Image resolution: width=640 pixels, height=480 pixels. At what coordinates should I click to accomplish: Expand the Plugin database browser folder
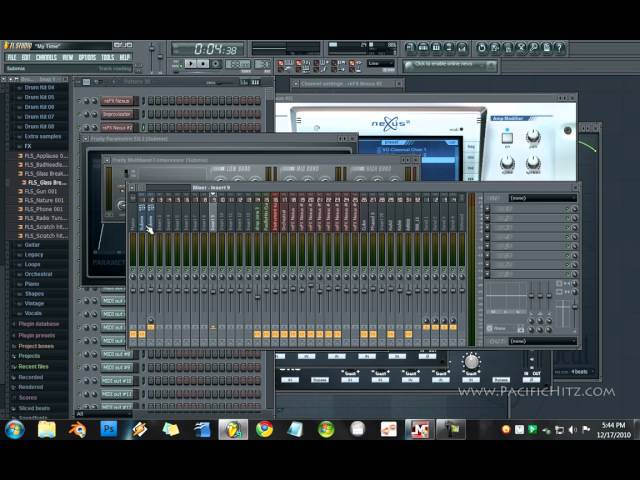point(38,324)
